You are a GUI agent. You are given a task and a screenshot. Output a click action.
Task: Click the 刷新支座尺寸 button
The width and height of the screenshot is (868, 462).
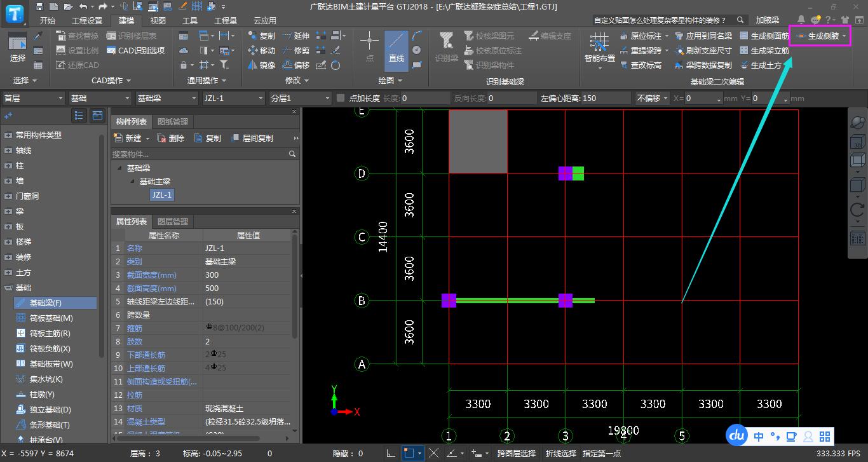tap(703, 50)
